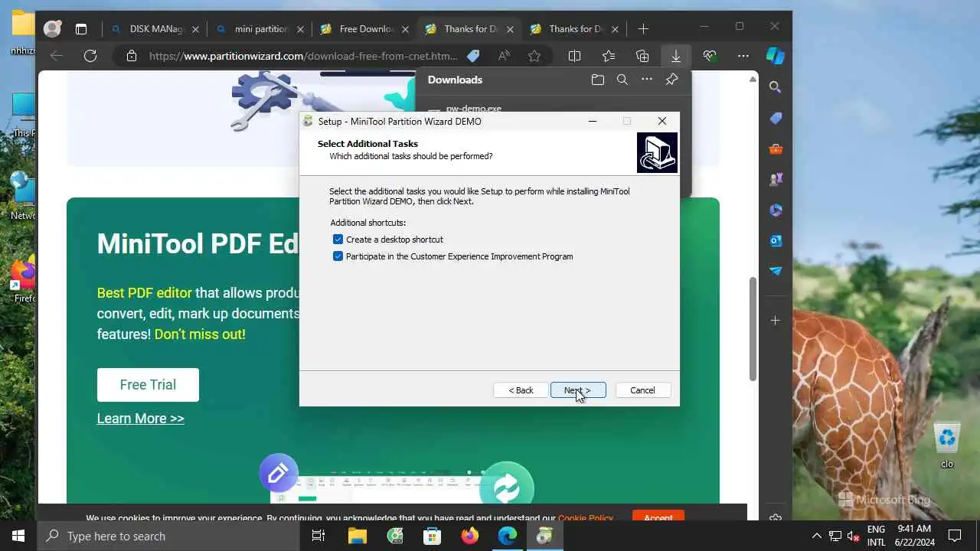
Task: Open the Recycle Bin on desktop
Action: pyautogui.click(x=948, y=445)
